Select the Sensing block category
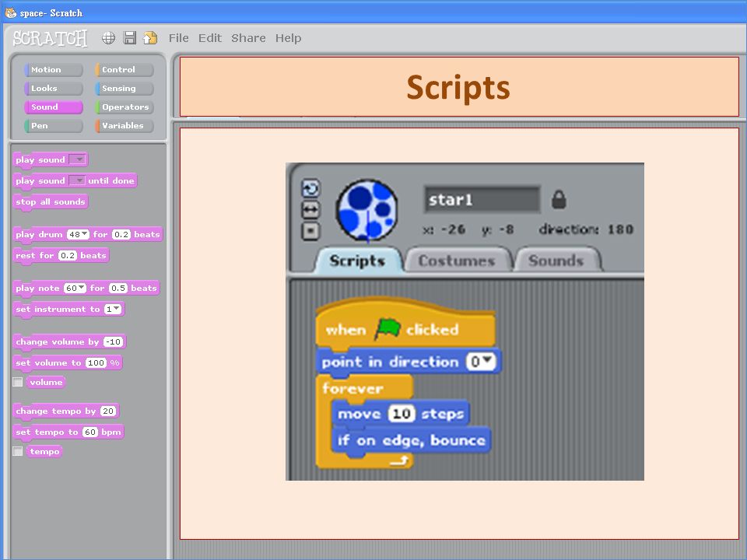This screenshot has height=560, width=747. [x=124, y=88]
